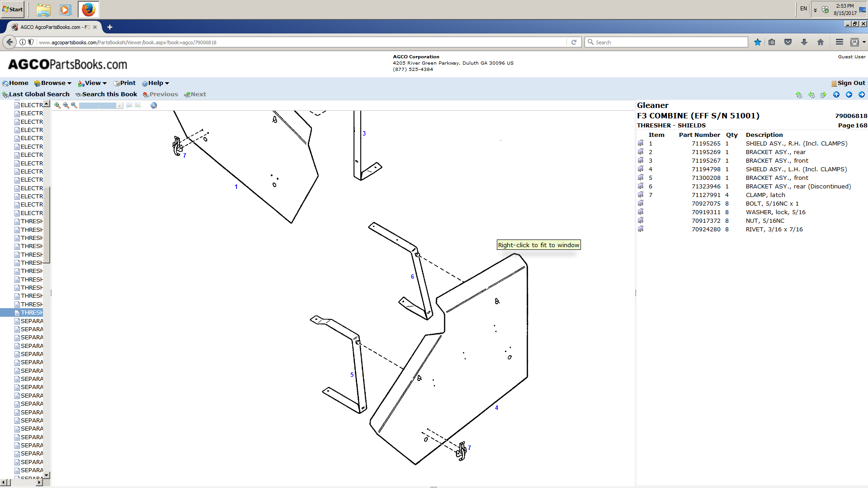Close the AGCO AgcoPartsBooks tab

coord(95,27)
